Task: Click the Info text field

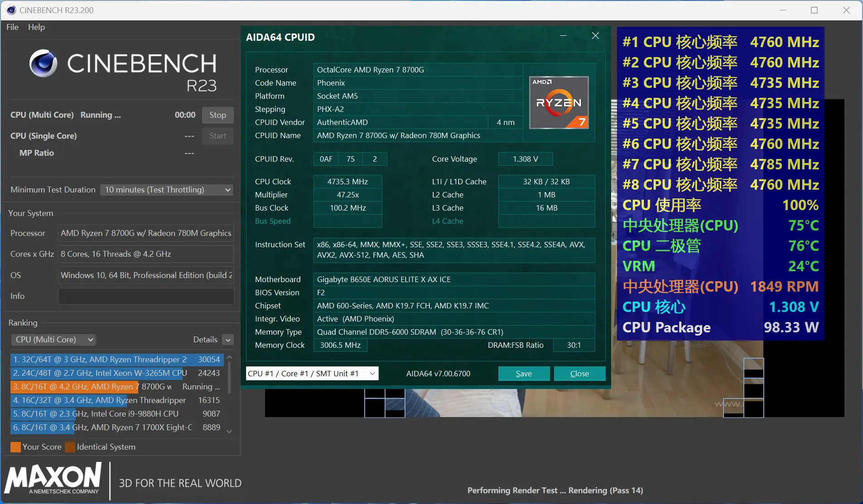Action: pos(145,296)
